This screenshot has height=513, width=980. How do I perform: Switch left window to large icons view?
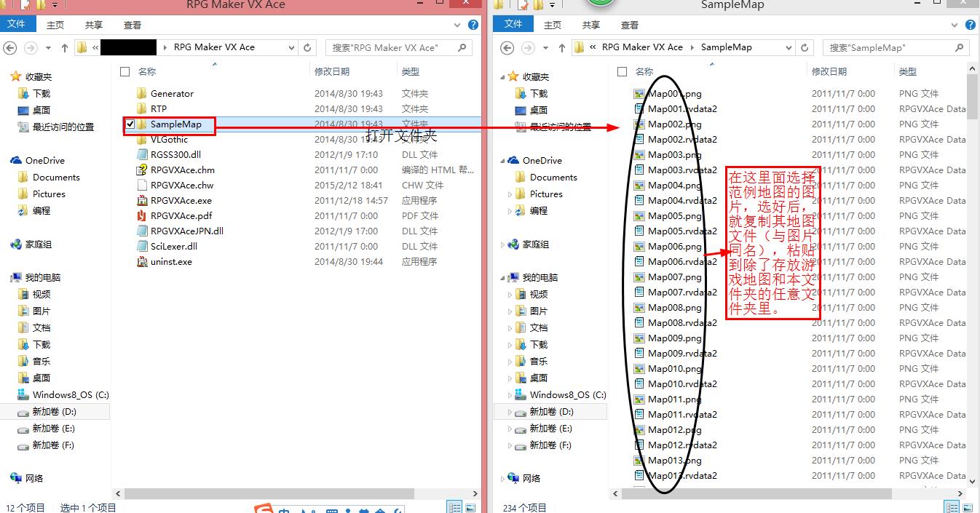tap(470, 507)
